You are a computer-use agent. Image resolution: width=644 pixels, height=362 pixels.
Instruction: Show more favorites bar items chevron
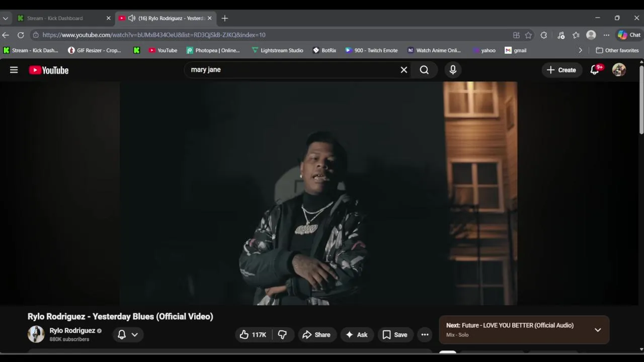[580, 50]
